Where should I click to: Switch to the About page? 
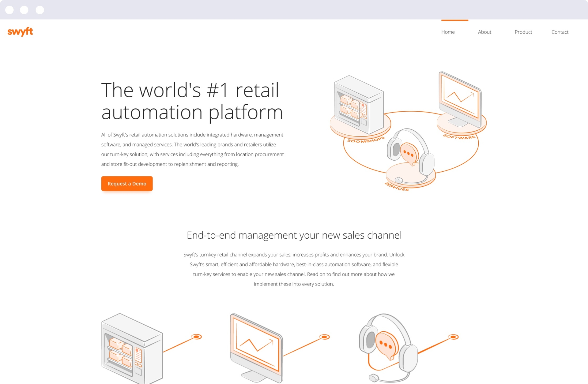tap(484, 32)
